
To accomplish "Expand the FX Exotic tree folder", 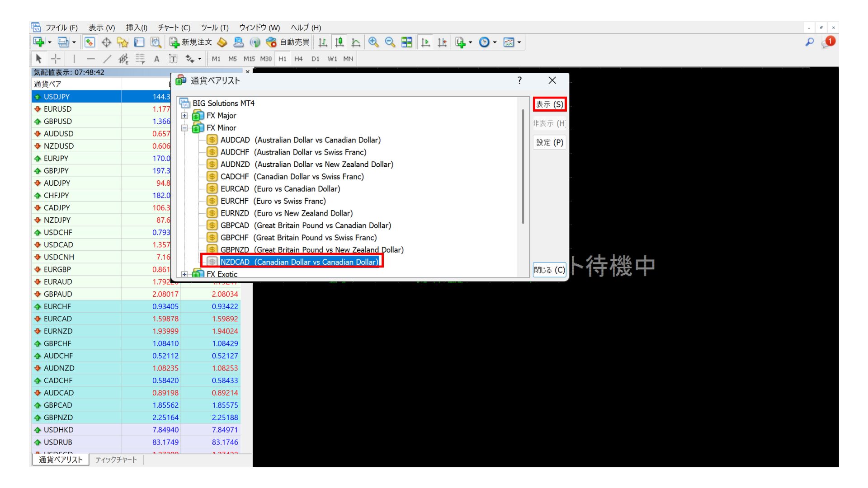I will [x=184, y=274].
